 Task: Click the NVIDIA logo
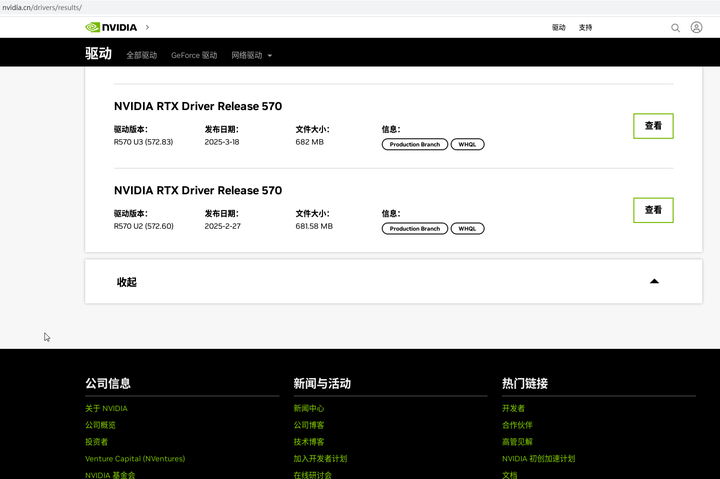click(111, 28)
